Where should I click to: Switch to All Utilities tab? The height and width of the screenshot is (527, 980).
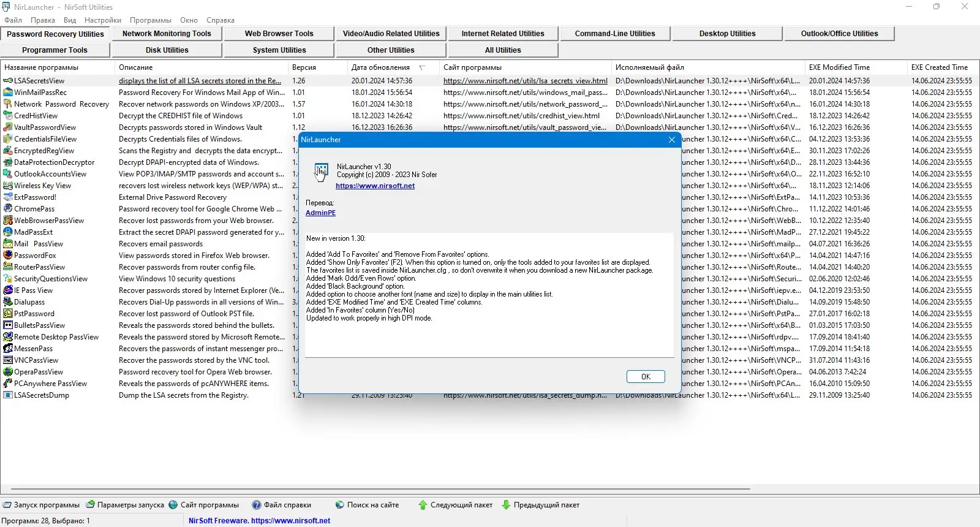(503, 50)
